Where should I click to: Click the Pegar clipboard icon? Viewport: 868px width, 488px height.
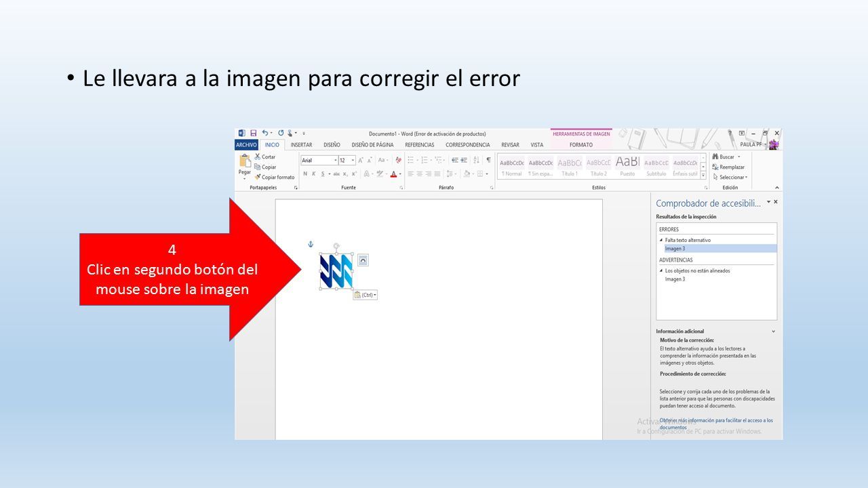pos(244,161)
